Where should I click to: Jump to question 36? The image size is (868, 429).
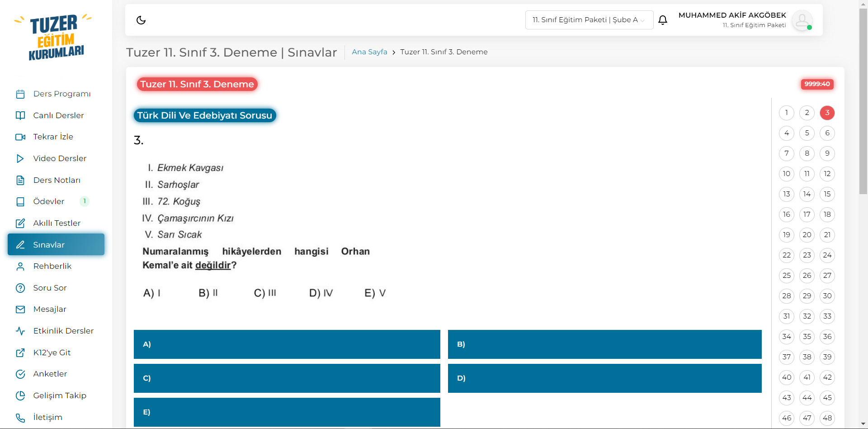tap(827, 337)
